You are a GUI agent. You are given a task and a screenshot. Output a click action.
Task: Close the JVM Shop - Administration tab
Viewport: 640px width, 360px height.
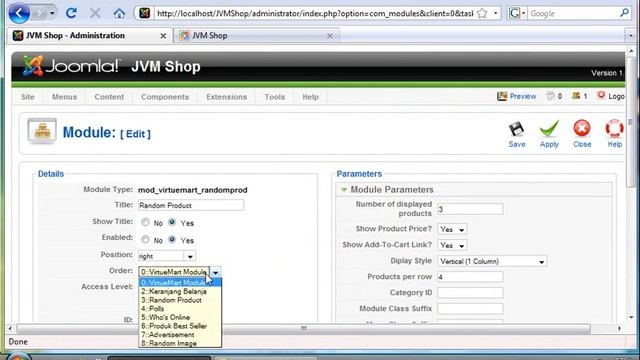163,36
